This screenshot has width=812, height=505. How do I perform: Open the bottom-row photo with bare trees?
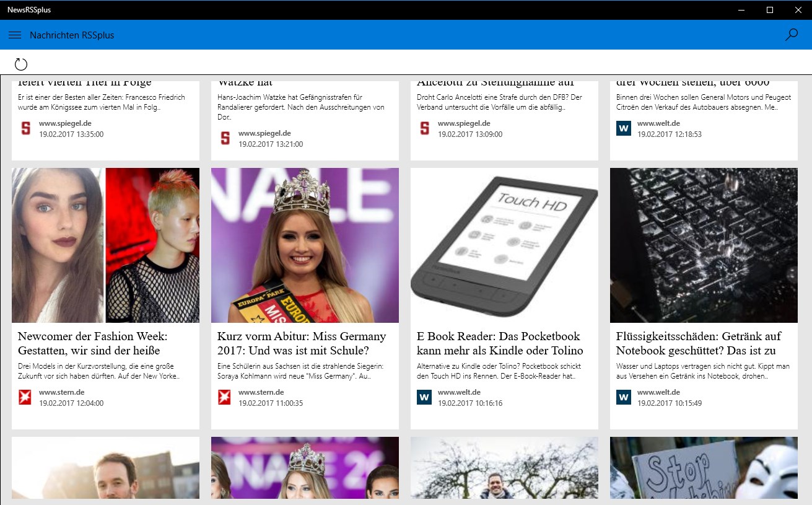(505, 468)
